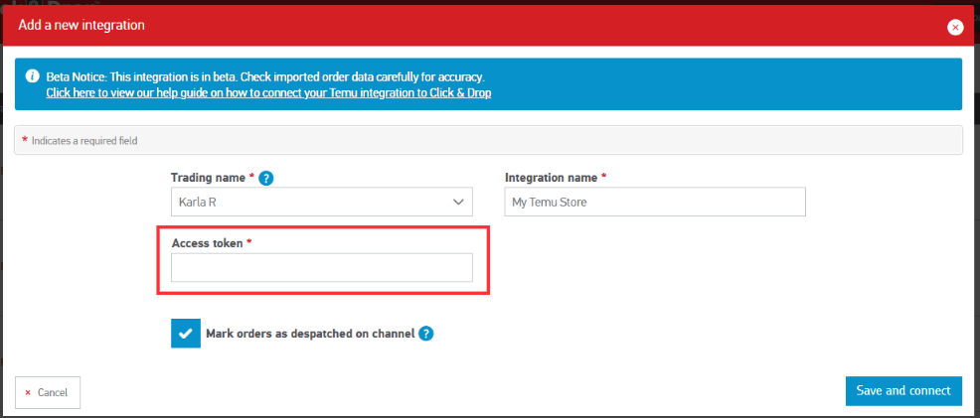Click the info icon in Beta Notice banner

pyautogui.click(x=33, y=76)
